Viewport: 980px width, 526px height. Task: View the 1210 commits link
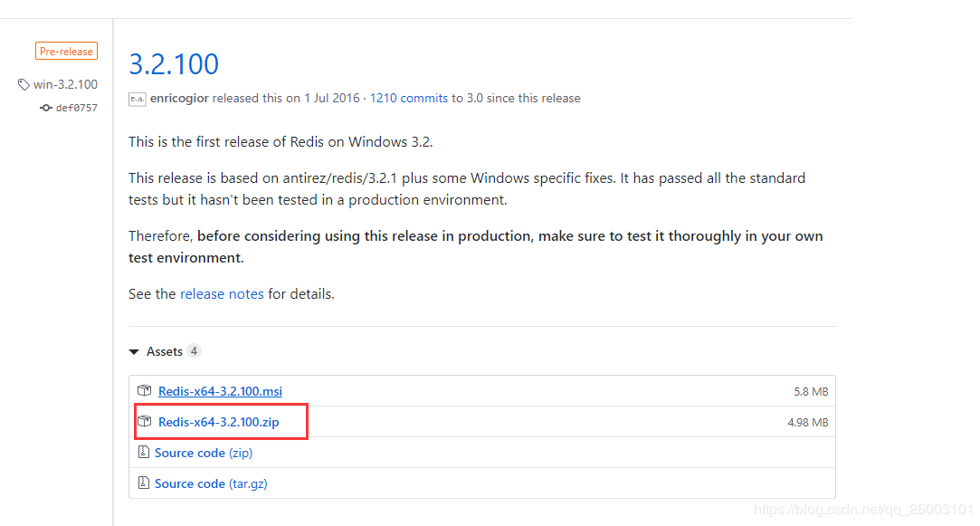(x=409, y=98)
